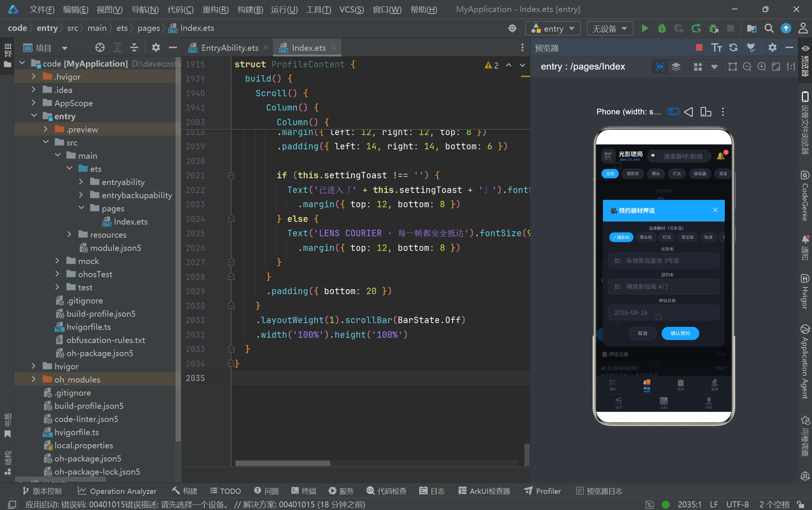
Task: Select the 灯光 equipment chip in dialog
Action: pos(667,237)
